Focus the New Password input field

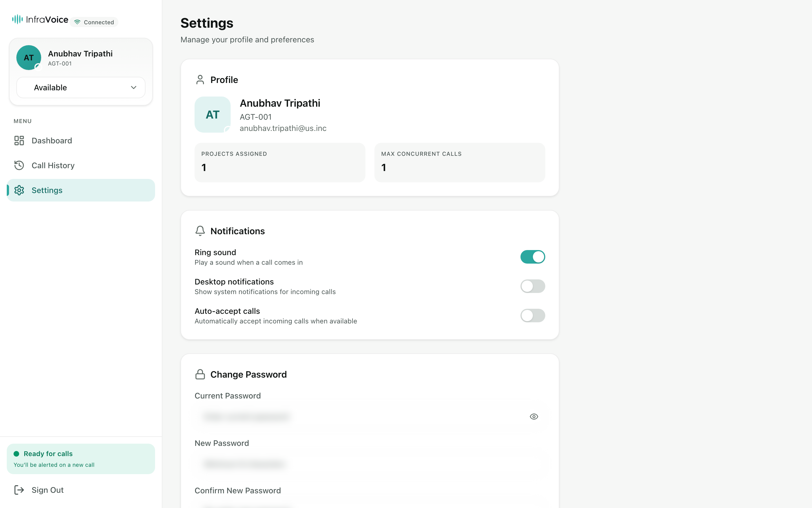pos(370,464)
